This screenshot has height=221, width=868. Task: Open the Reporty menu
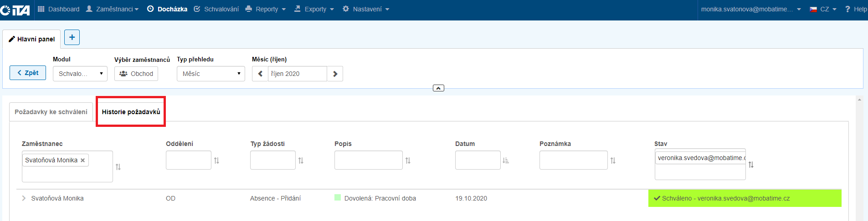(266, 9)
